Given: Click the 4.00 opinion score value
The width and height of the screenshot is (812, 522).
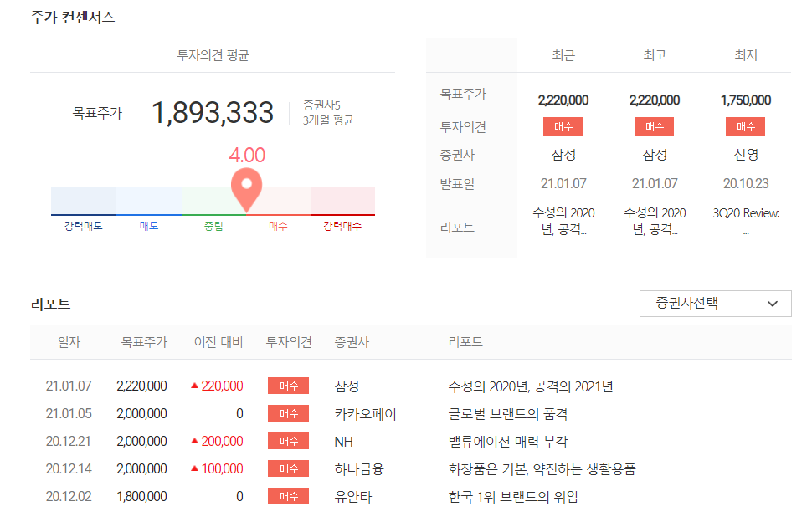Looking at the screenshot, I should pos(247,156).
